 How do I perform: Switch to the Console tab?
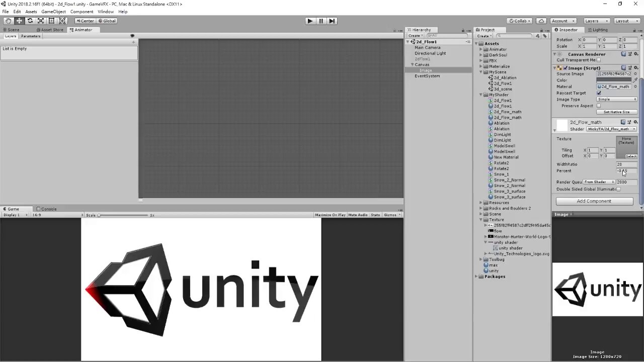point(46,209)
